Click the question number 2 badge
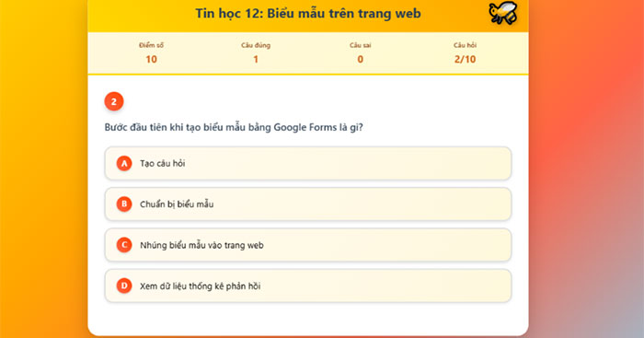The image size is (644, 338). click(114, 101)
